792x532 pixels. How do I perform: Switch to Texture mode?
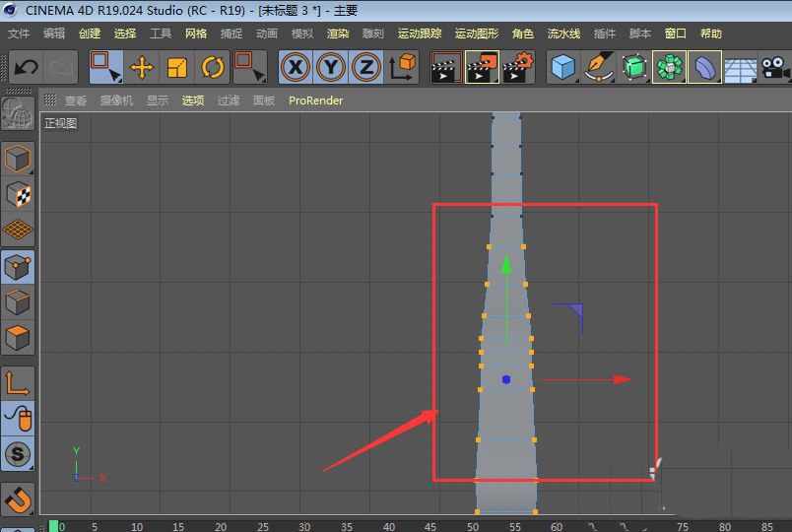[x=18, y=194]
